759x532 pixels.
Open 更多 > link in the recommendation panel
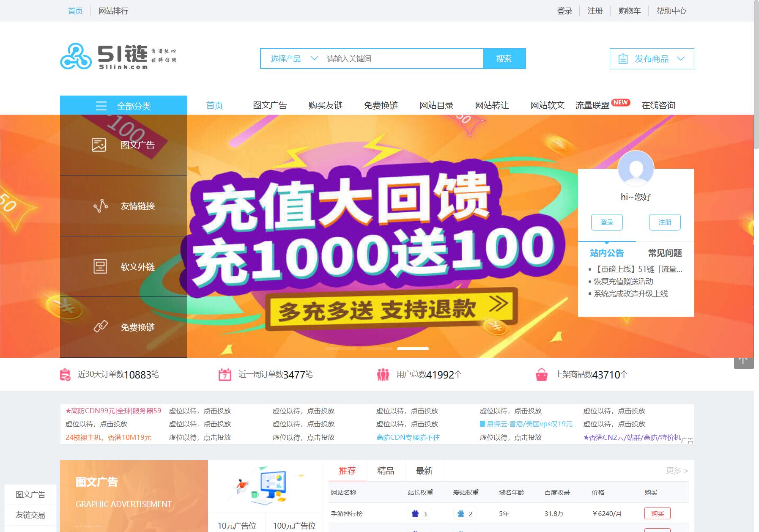coord(677,471)
